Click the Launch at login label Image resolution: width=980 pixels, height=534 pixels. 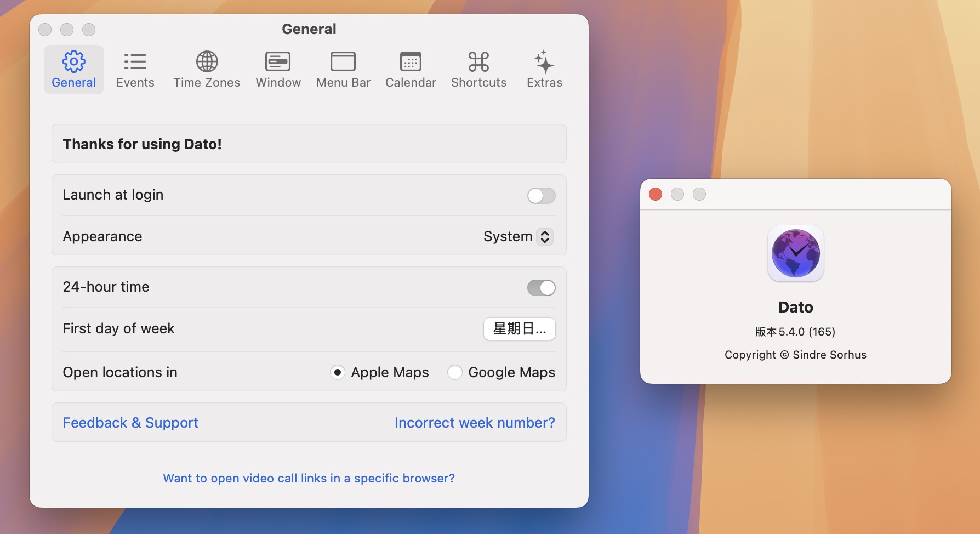coord(113,195)
